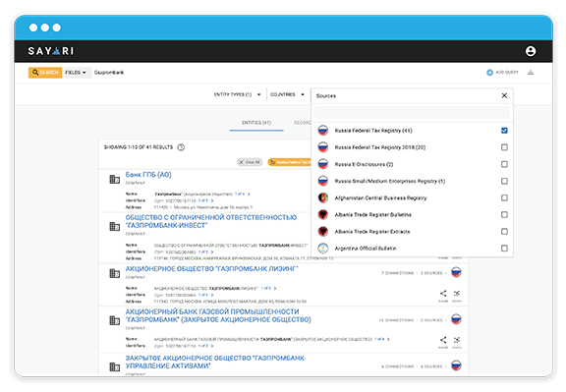Click the help icon next to results count
566x392 pixels.
pyautogui.click(x=181, y=147)
